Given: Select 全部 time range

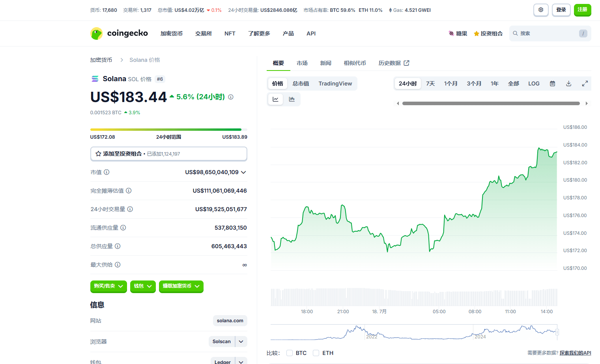Looking at the screenshot, I should [514, 84].
